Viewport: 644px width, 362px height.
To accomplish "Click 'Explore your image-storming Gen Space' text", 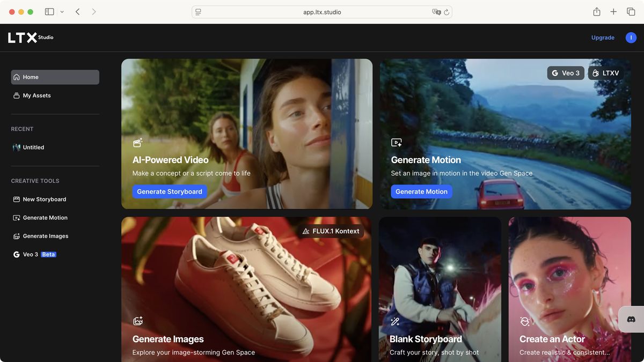I will click(194, 352).
